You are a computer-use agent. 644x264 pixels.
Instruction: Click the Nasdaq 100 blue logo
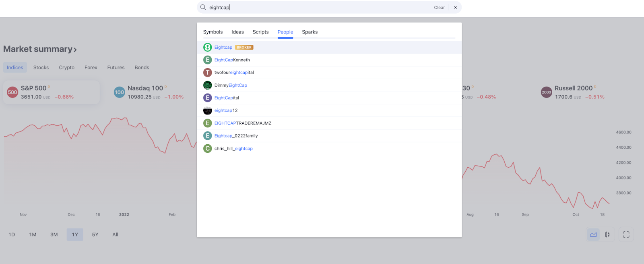[x=120, y=92]
